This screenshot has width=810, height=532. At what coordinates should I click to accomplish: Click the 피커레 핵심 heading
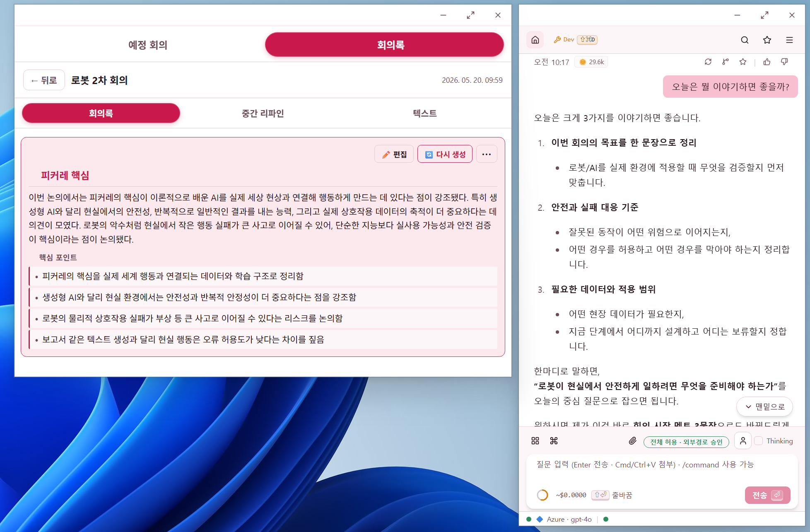(x=65, y=175)
